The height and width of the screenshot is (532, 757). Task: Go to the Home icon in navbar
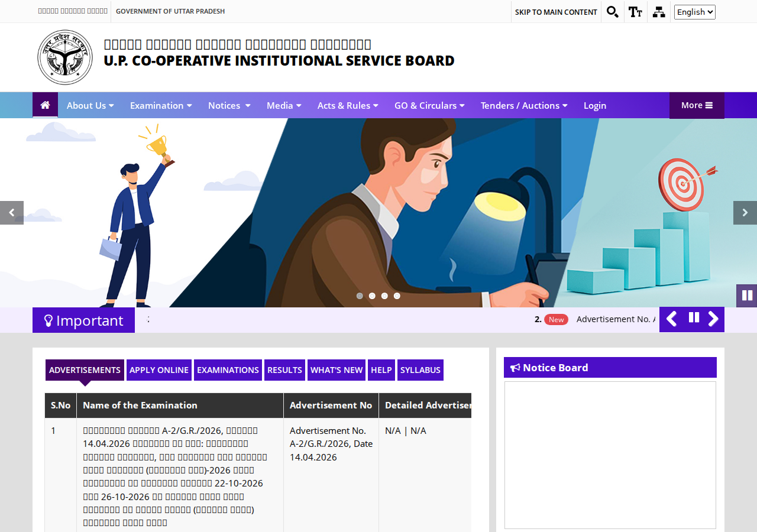(45, 105)
